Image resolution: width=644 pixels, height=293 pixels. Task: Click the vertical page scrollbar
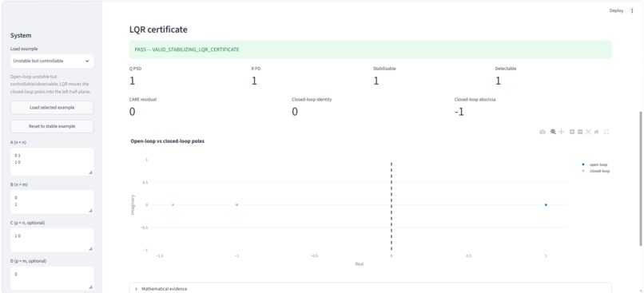tap(641, 179)
